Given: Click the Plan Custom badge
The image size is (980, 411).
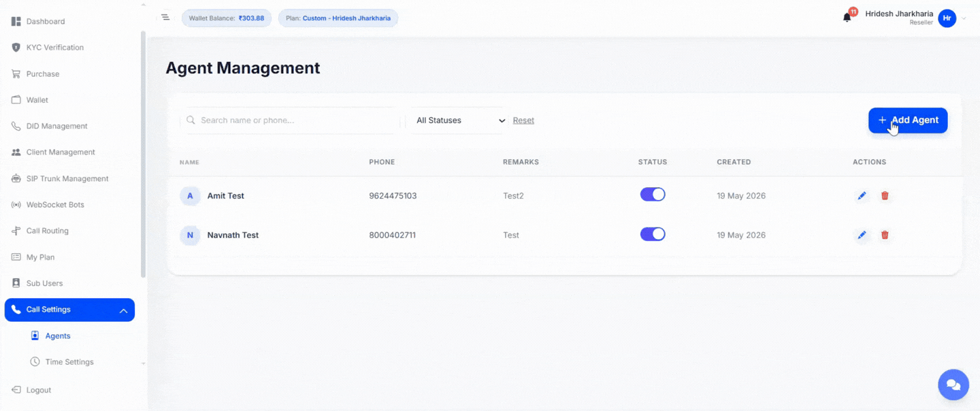Looking at the screenshot, I should tap(338, 18).
